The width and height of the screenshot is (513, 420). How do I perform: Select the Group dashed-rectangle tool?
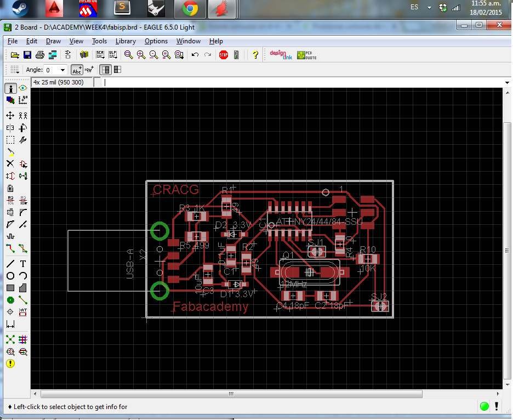click(x=10, y=140)
